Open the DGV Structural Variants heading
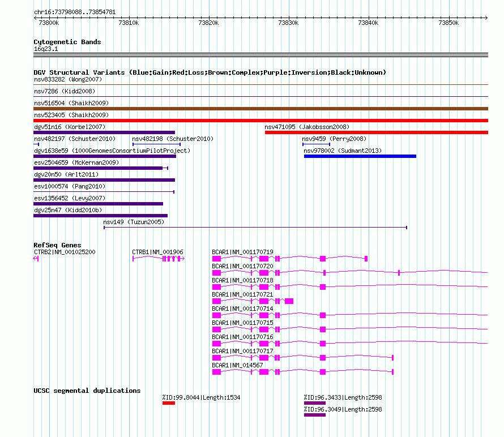Viewport: 504px width, 437px height. [210, 72]
